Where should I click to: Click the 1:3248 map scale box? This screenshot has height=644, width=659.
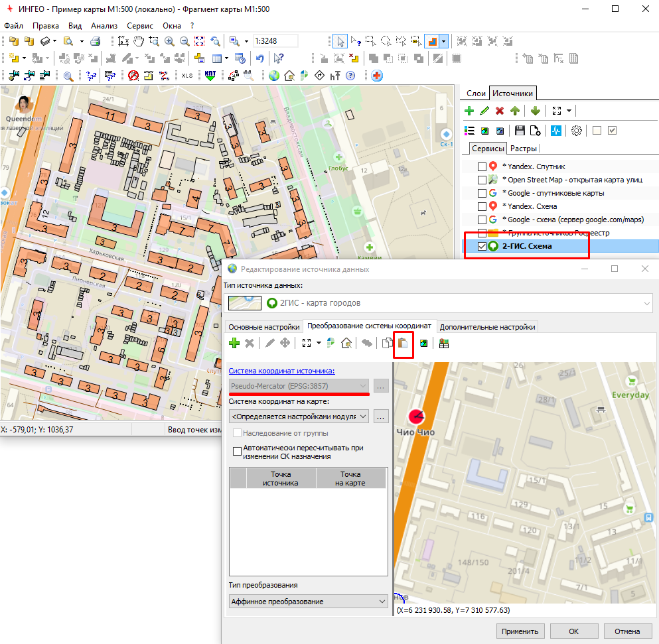[275, 40]
